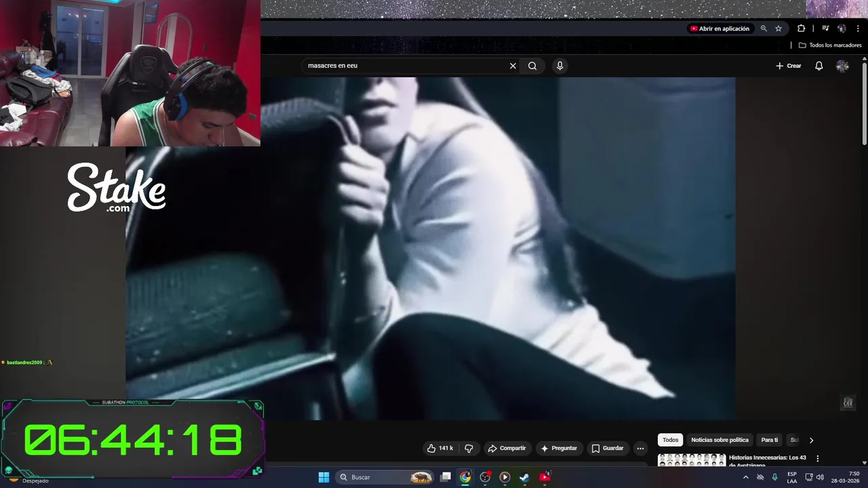Click the video watermark icon at right
The width and height of the screenshot is (868, 488).
pyautogui.click(x=848, y=403)
